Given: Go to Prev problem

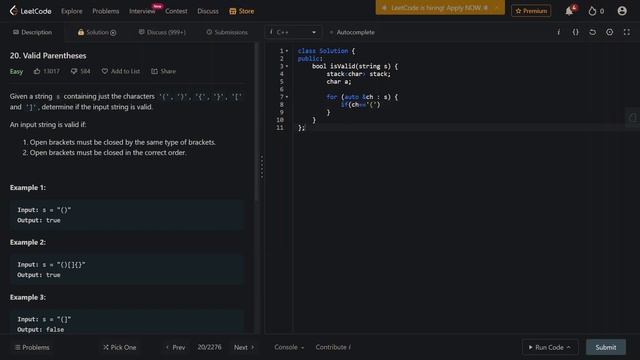Looking at the screenshot, I should pos(176,347).
